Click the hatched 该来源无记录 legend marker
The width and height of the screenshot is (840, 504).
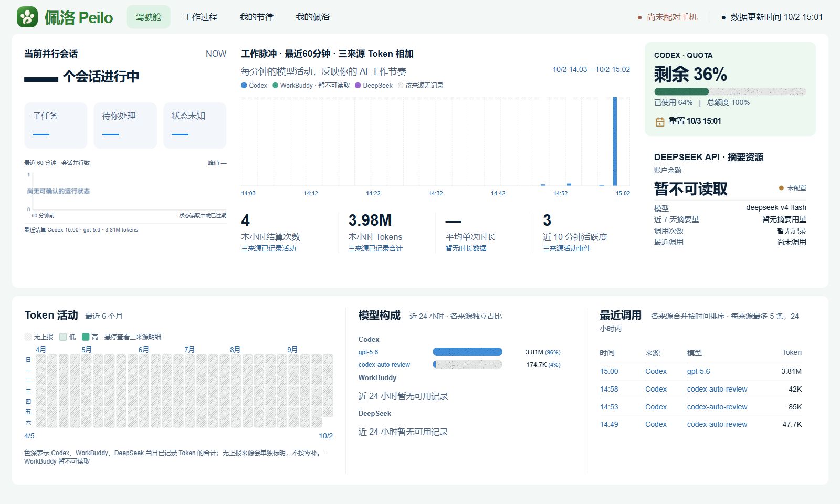tap(401, 86)
